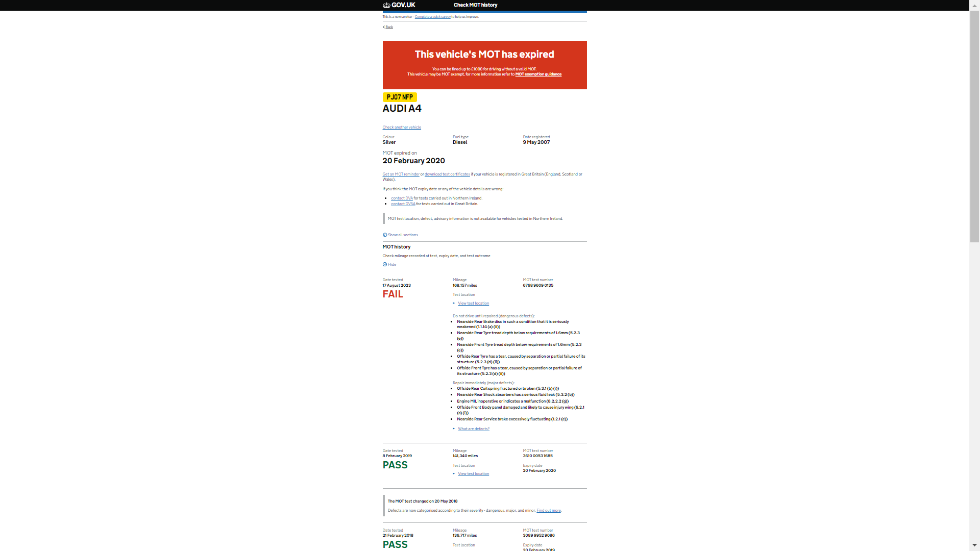This screenshot has height=551, width=980.
Task: Open the Find out more link
Action: click(549, 511)
